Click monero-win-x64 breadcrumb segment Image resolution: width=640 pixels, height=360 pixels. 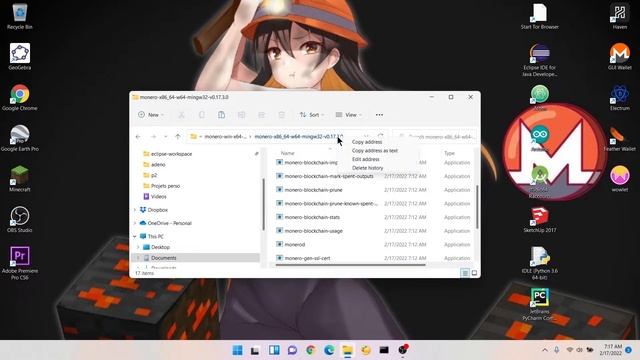coord(225,137)
